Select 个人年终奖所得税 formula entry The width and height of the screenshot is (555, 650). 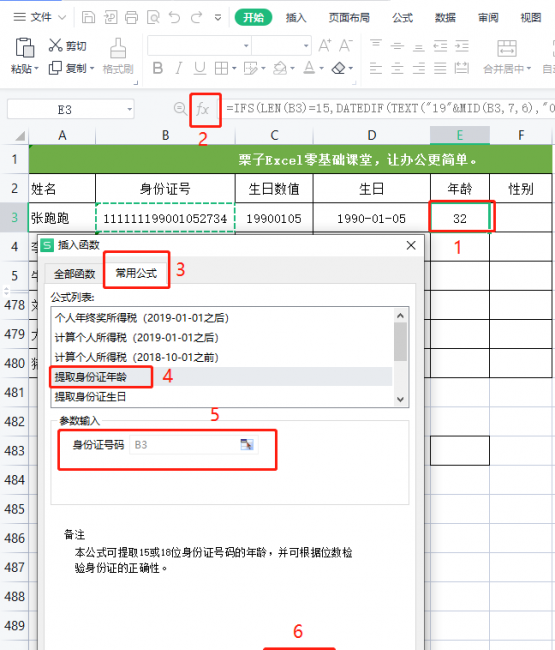coord(221,318)
